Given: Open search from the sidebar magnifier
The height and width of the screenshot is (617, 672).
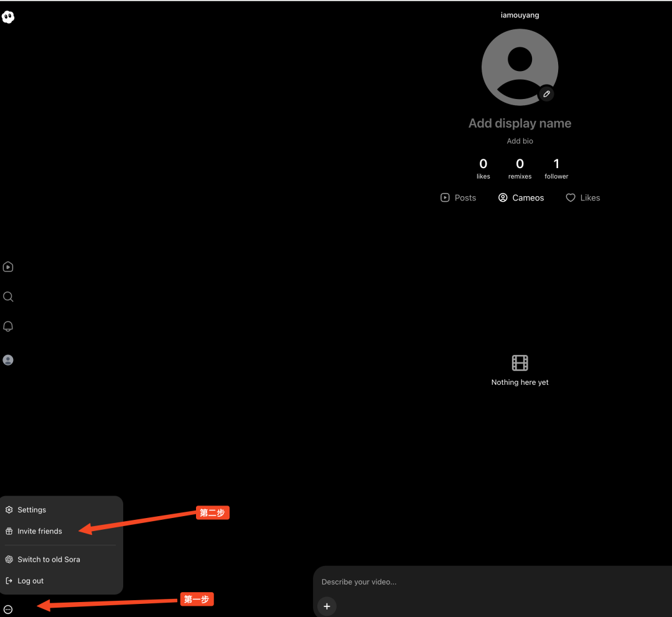Looking at the screenshot, I should tap(8, 297).
